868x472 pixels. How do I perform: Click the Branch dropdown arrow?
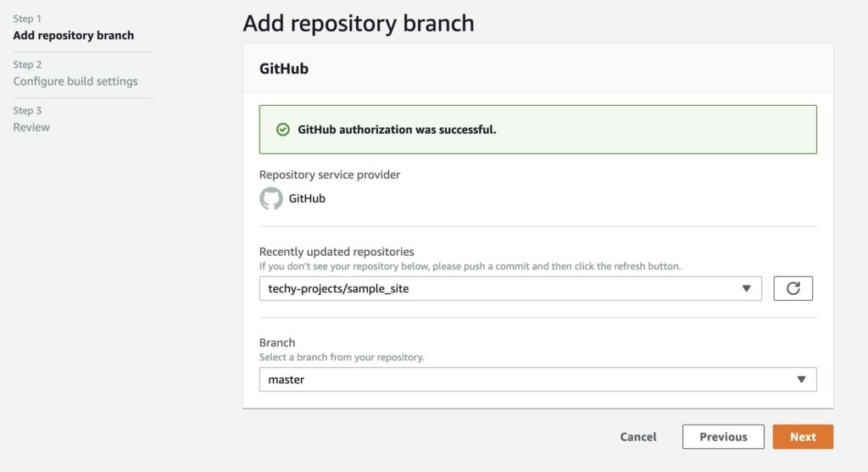coord(801,379)
